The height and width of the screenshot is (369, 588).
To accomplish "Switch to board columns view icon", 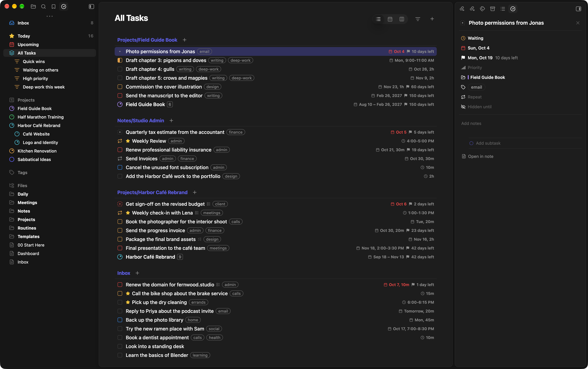I will [401, 19].
